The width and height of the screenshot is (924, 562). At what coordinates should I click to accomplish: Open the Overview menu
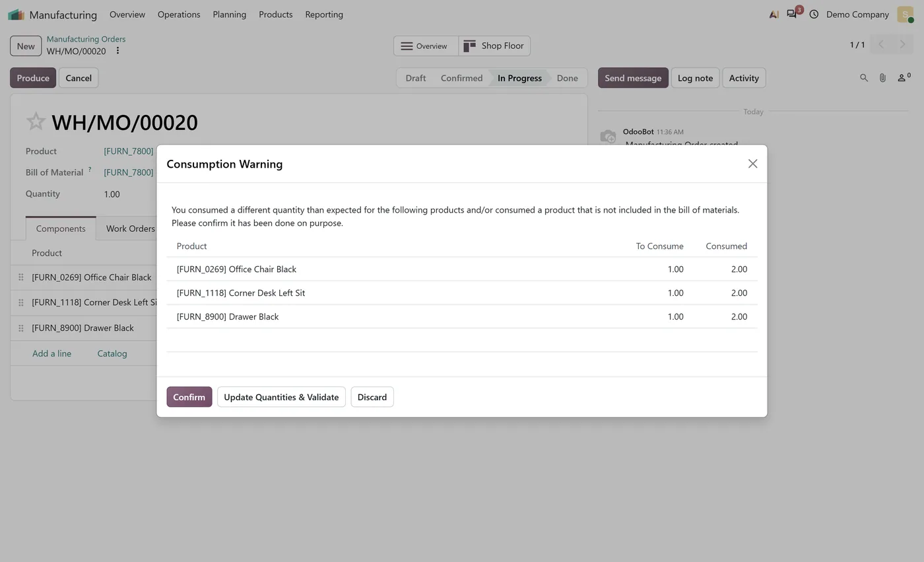[x=127, y=15]
